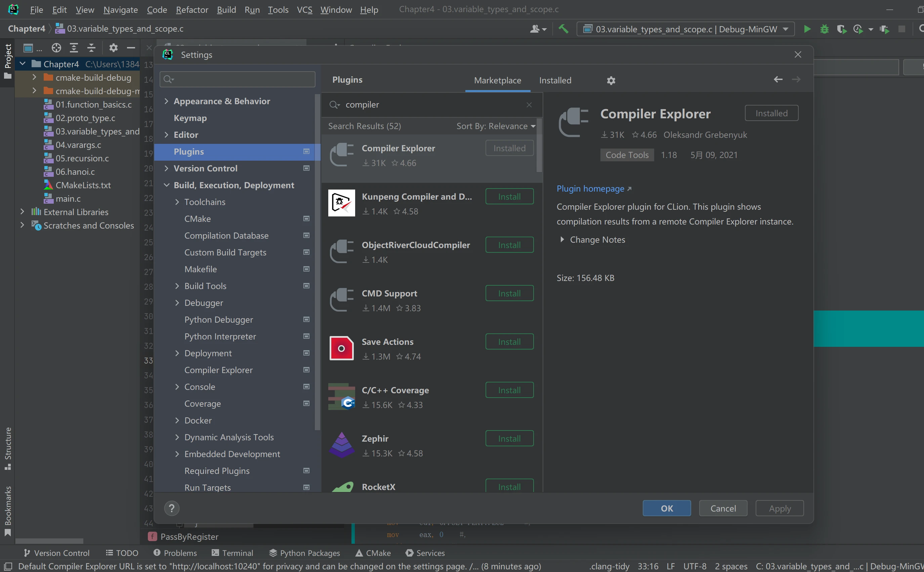924x572 pixels.
Task: Hide the Project panel with the minus icon
Action: pos(131,48)
